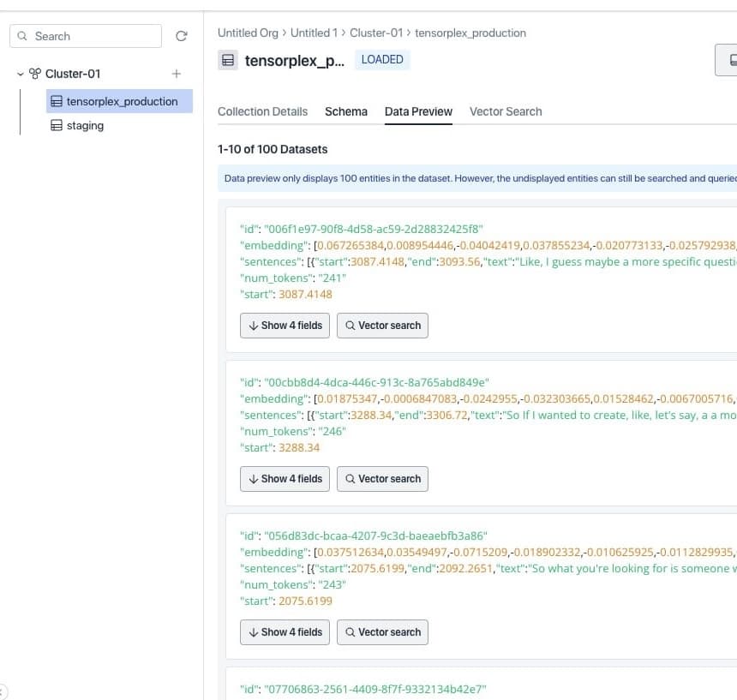Click the magnifier icon in the search field
This screenshot has width=737, height=700.
23,36
